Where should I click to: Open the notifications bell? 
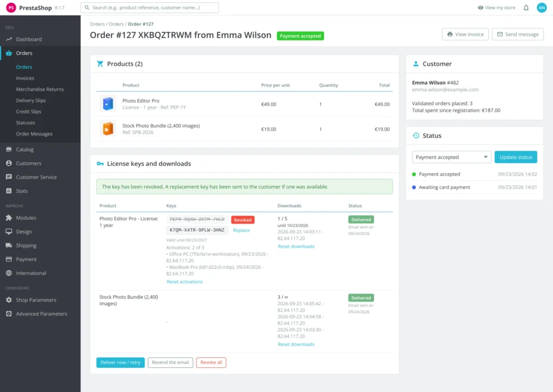(526, 8)
